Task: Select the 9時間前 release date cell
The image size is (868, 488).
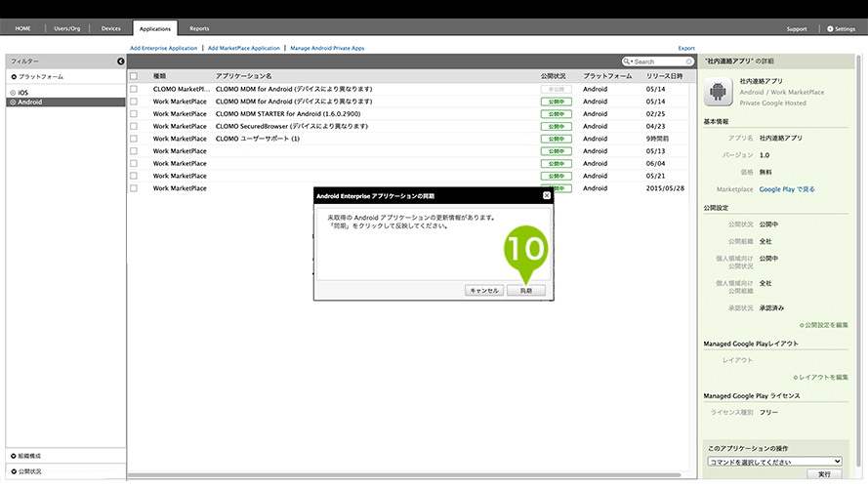Action: tap(657, 139)
